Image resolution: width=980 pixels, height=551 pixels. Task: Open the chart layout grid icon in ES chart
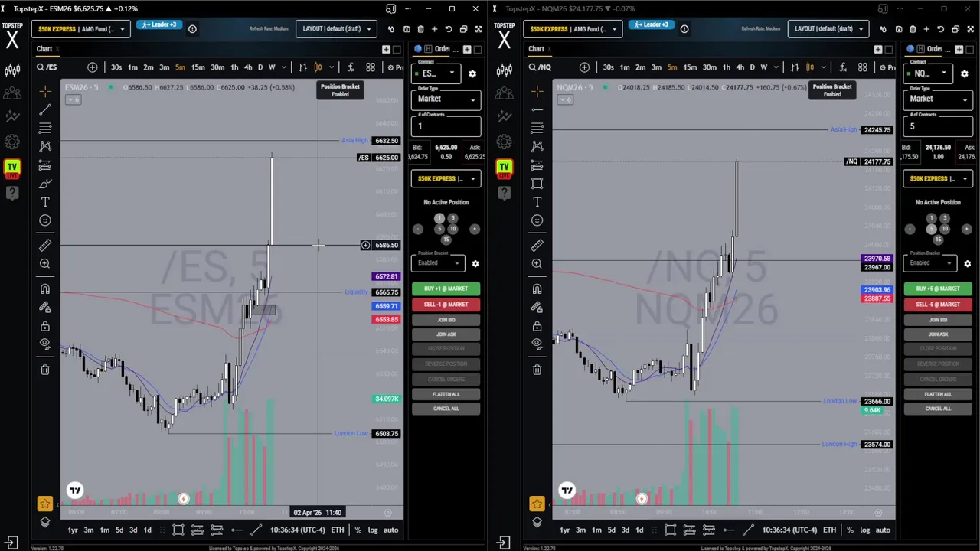pyautogui.click(x=371, y=67)
